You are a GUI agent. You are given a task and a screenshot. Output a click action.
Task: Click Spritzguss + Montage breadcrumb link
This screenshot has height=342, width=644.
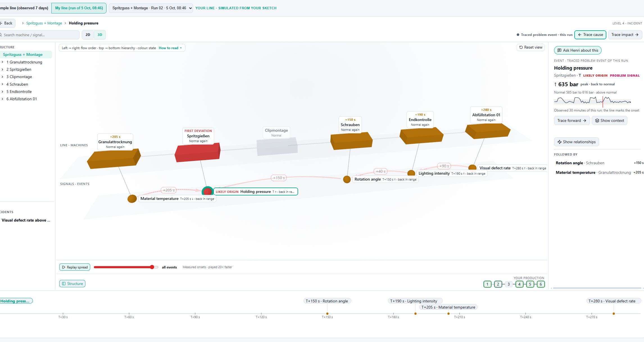[x=44, y=23]
